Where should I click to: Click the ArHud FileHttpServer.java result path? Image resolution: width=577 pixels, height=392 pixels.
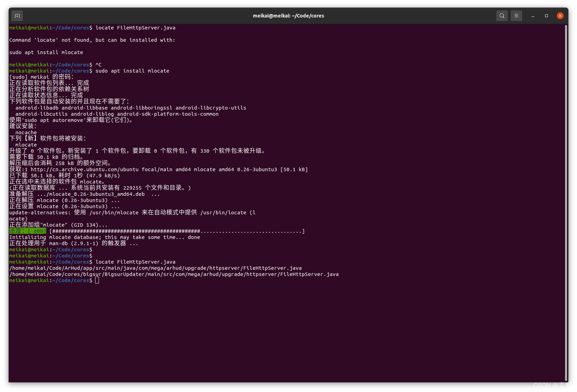tap(155, 268)
